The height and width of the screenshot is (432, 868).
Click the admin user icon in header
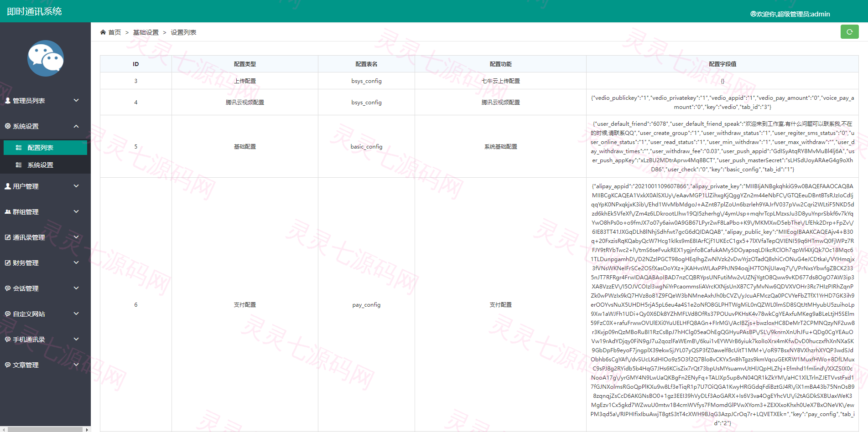click(753, 14)
